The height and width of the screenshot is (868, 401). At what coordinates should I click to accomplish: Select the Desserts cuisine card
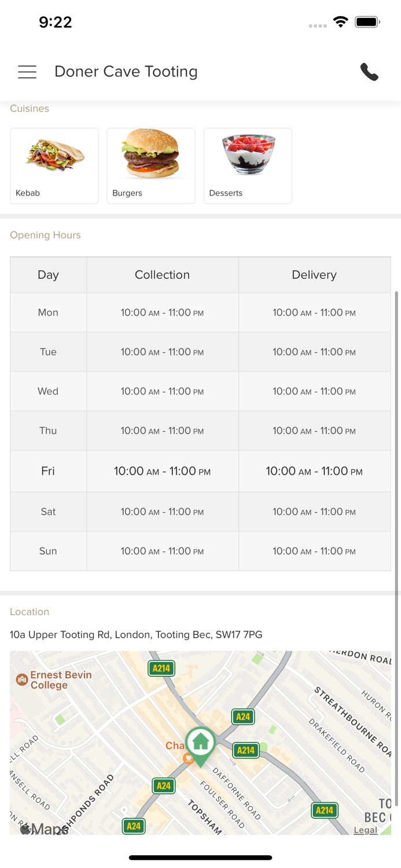click(x=248, y=165)
